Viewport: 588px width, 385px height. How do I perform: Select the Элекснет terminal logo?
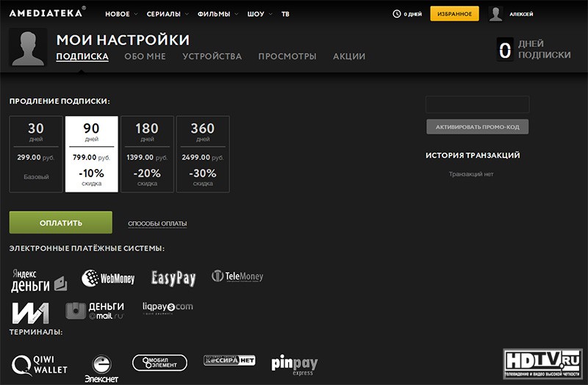101,369
